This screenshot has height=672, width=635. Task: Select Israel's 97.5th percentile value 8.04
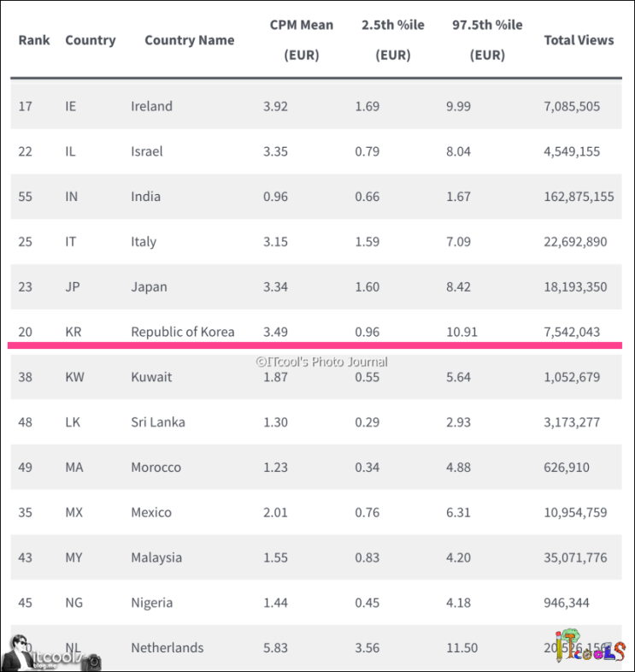click(x=458, y=151)
